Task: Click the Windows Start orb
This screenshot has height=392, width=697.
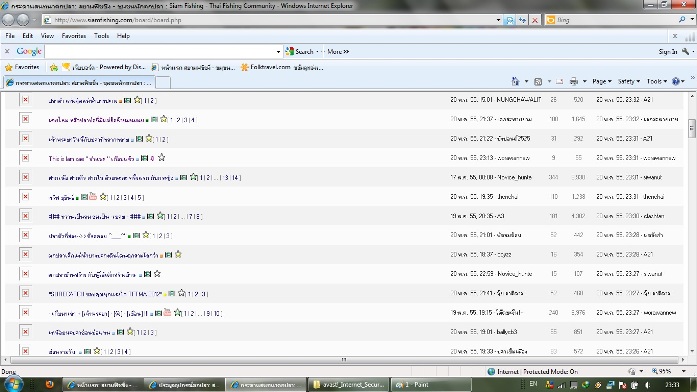Action: pos(13,384)
